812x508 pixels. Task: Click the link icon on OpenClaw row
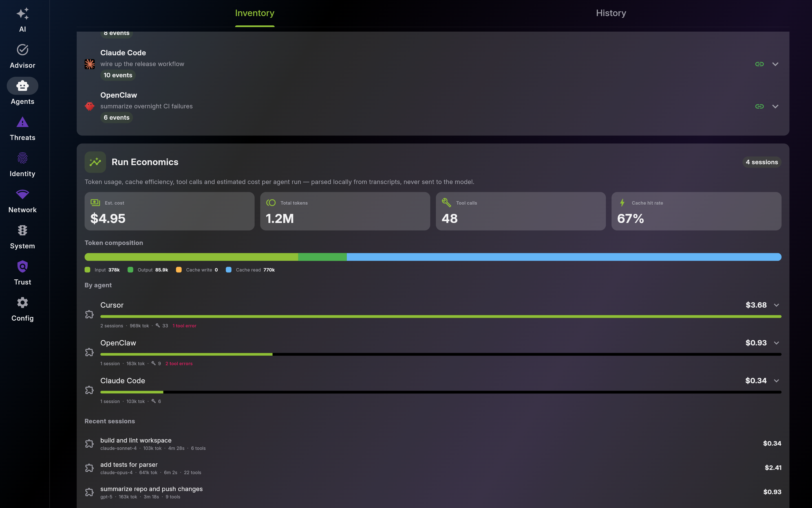pyautogui.click(x=759, y=106)
